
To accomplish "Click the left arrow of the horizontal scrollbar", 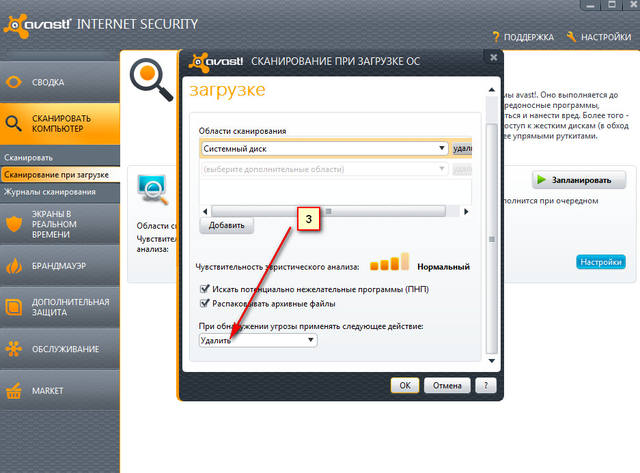I will 205,211.
